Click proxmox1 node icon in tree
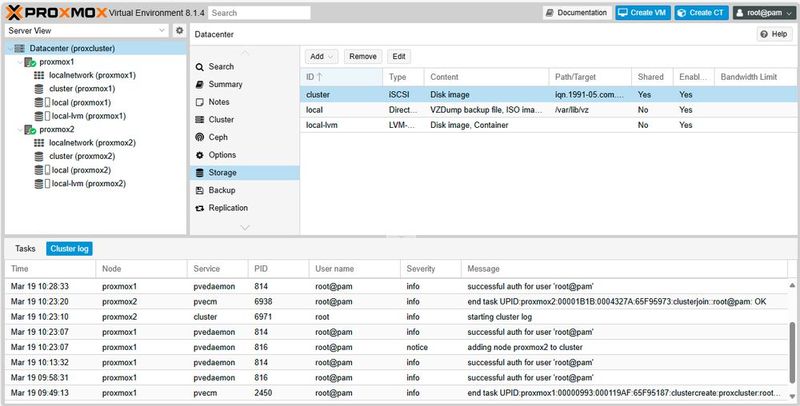This screenshot has height=406, width=800. pyautogui.click(x=30, y=62)
